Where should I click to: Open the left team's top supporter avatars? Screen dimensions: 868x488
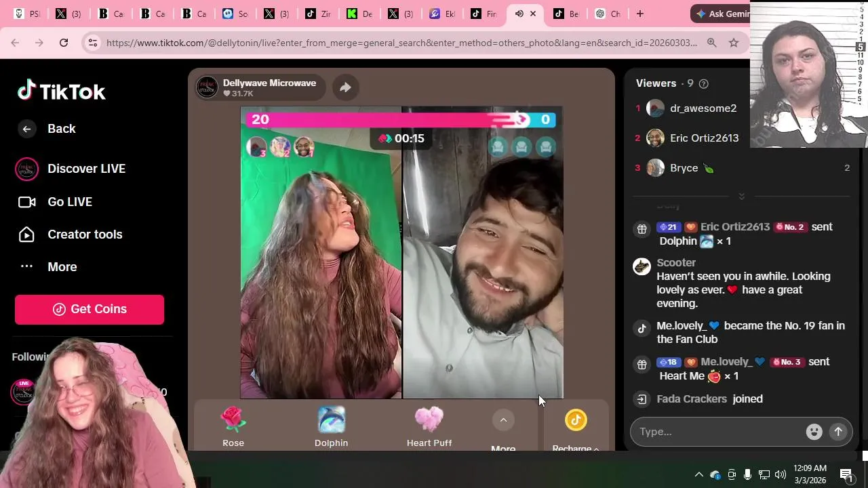280,147
